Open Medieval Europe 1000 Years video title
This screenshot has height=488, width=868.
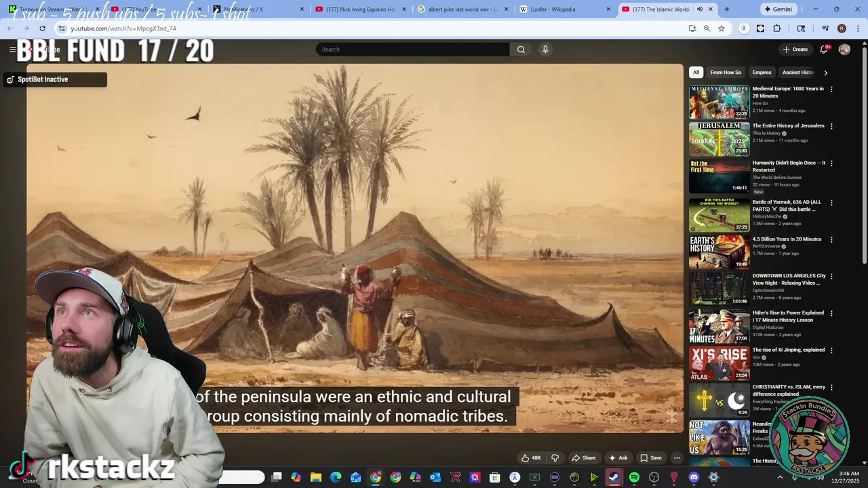(788, 92)
